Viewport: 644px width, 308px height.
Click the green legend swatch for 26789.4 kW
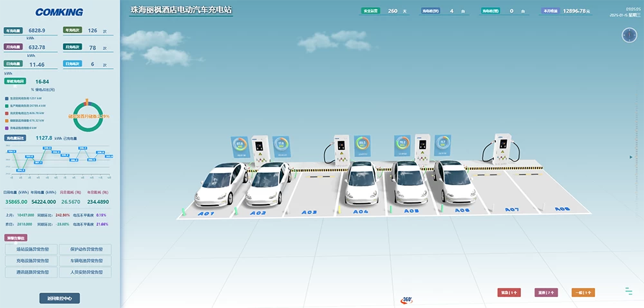[x=6, y=106]
